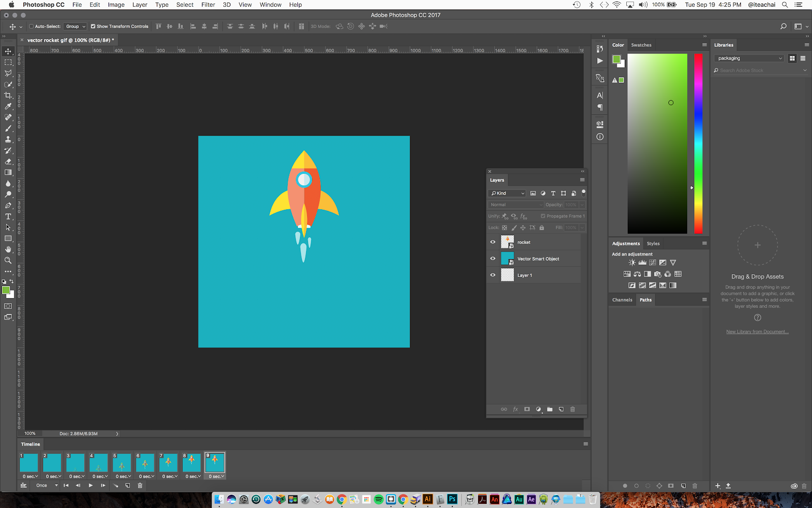This screenshot has width=812, height=508.
Task: Hide the rocket layer
Action: tap(492, 242)
